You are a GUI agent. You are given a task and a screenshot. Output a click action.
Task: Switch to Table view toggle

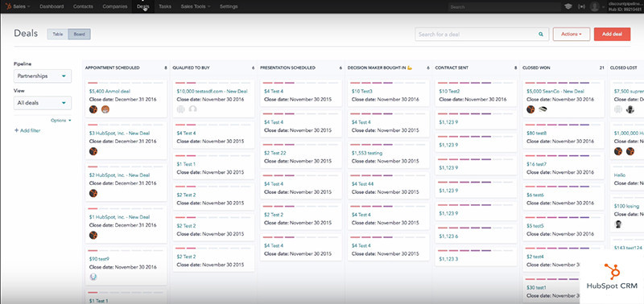click(57, 35)
